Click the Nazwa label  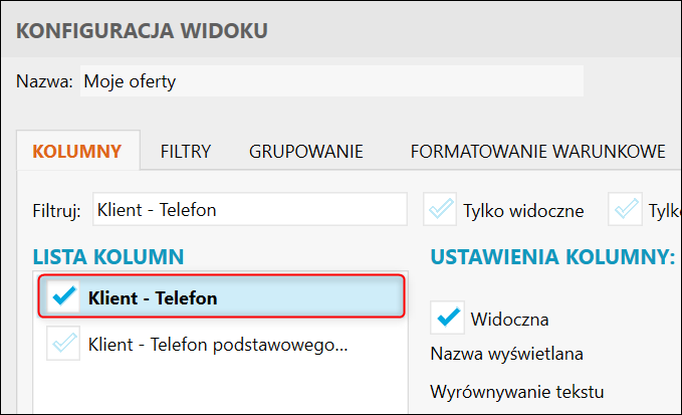[44, 82]
